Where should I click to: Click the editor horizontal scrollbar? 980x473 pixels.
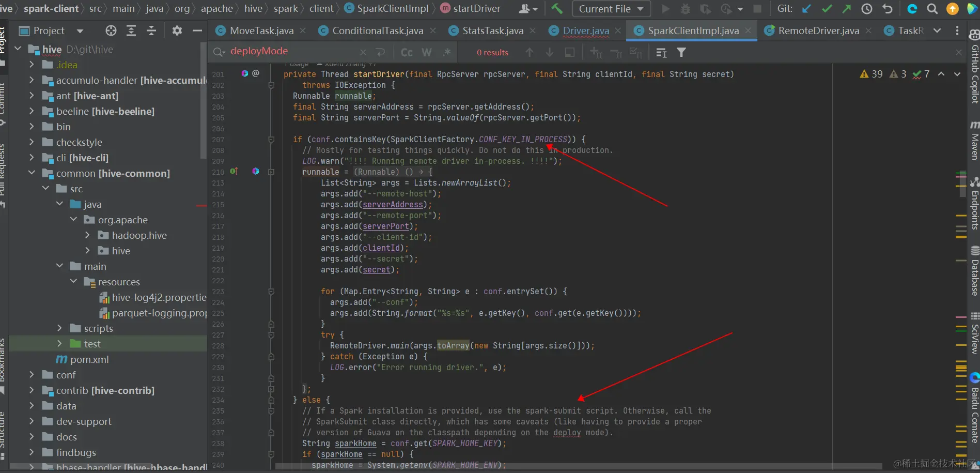pos(579,466)
